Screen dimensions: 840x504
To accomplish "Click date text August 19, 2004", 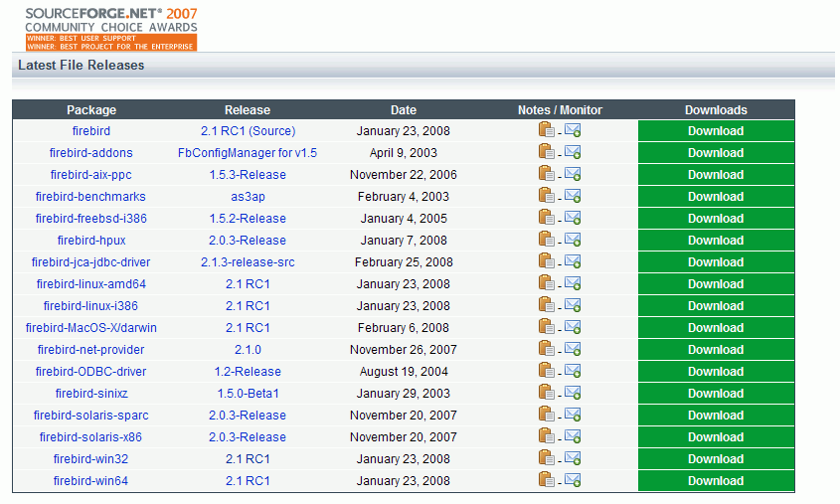I will pos(404,371).
